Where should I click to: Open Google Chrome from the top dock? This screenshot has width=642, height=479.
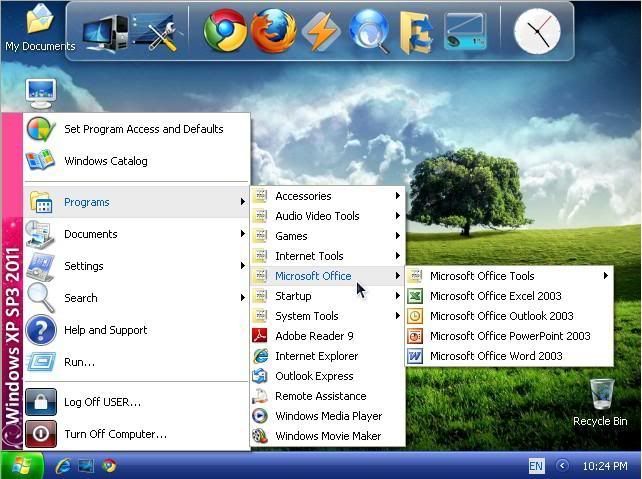[225, 32]
